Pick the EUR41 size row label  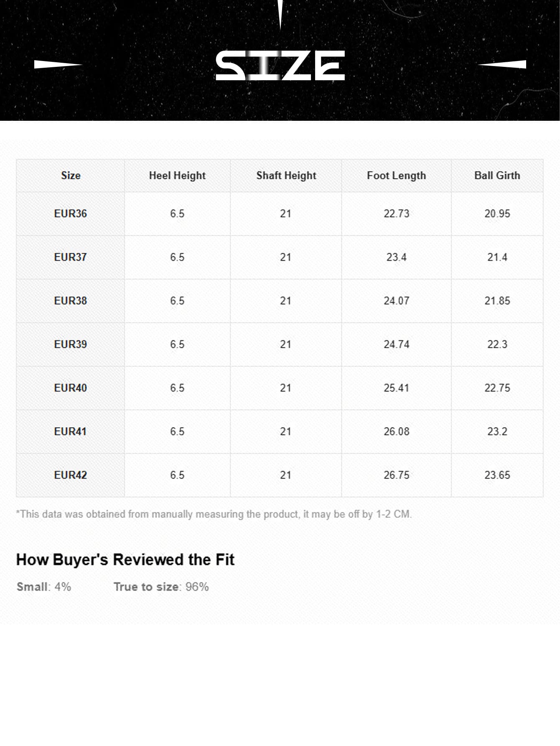71,431
